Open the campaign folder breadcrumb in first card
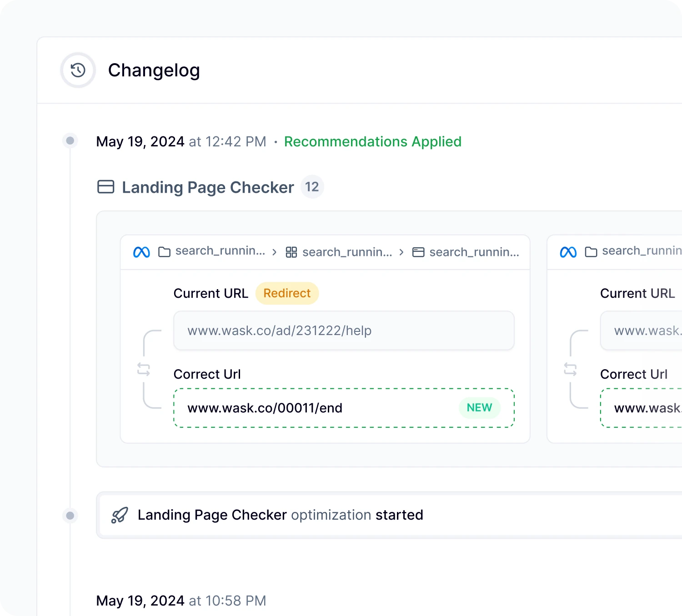This screenshot has height=616, width=682. click(x=212, y=251)
